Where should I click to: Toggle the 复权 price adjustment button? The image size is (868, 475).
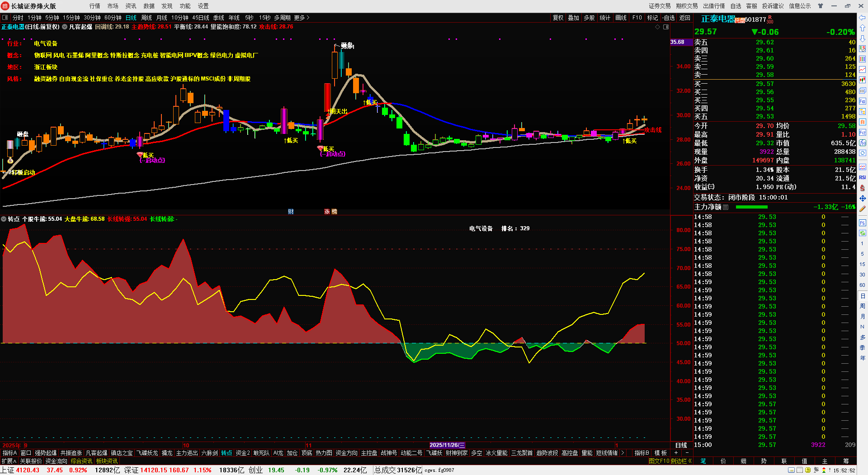pos(558,18)
